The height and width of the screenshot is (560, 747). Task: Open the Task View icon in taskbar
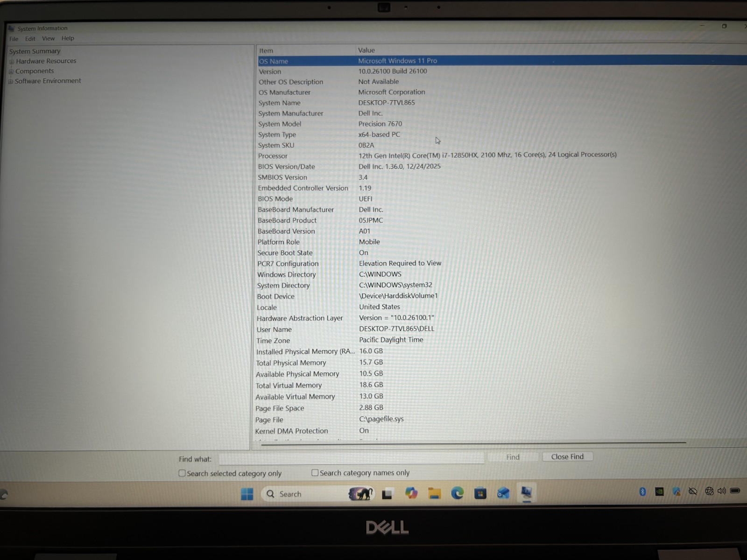pyautogui.click(x=387, y=494)
